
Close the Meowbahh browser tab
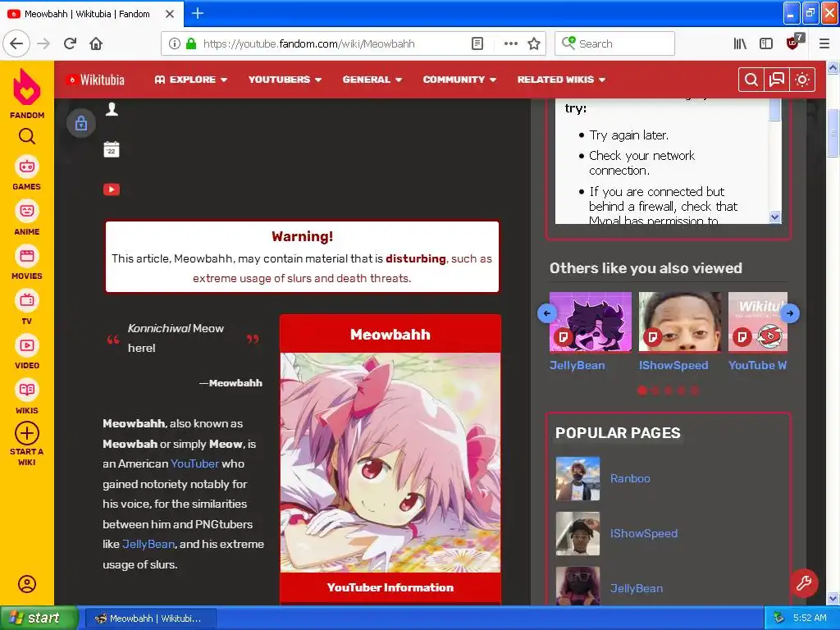(x=169, y=14)
